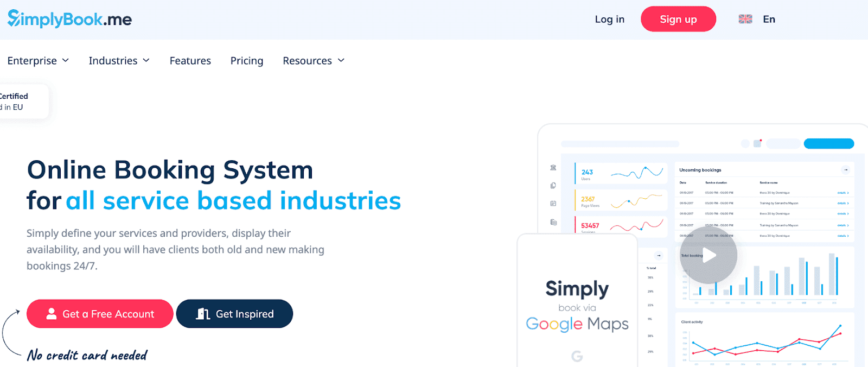This screenshot has width=868, height=367.
Task: Click the Get Inspired button
Action: click(x=234, y=314)
